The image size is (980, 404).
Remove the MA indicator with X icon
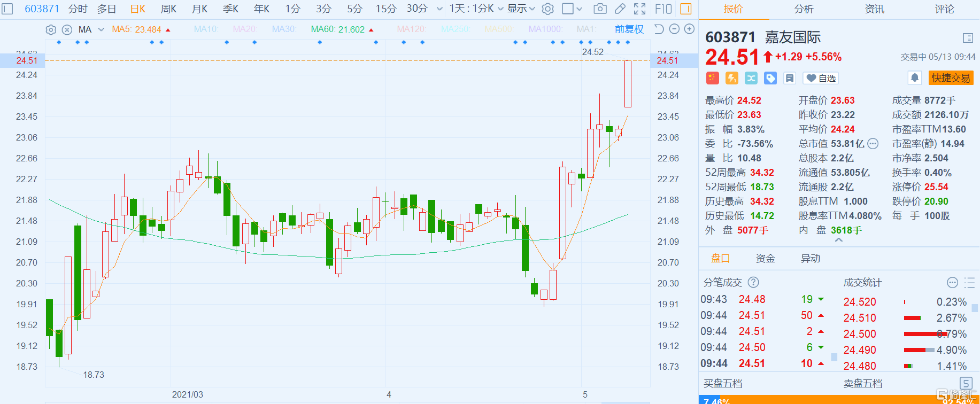point(67,29)
